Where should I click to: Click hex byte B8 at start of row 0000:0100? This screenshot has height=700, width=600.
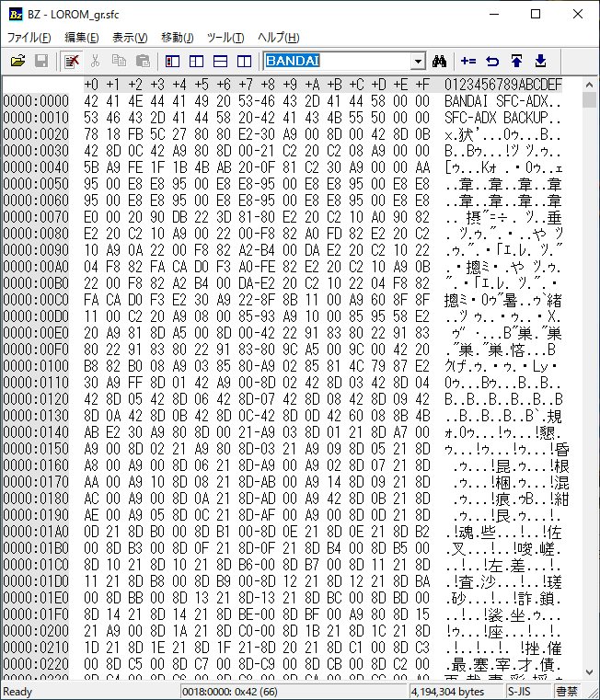(91, 366)
